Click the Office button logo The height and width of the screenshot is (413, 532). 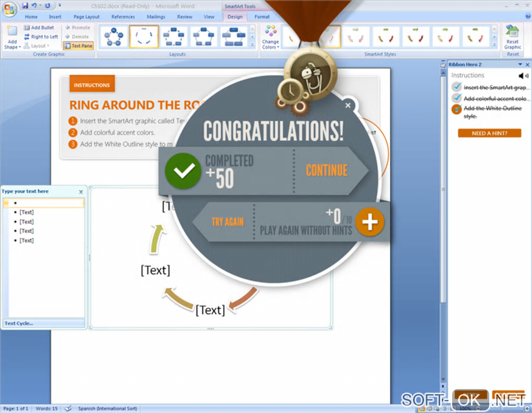[x=9, y=9]
